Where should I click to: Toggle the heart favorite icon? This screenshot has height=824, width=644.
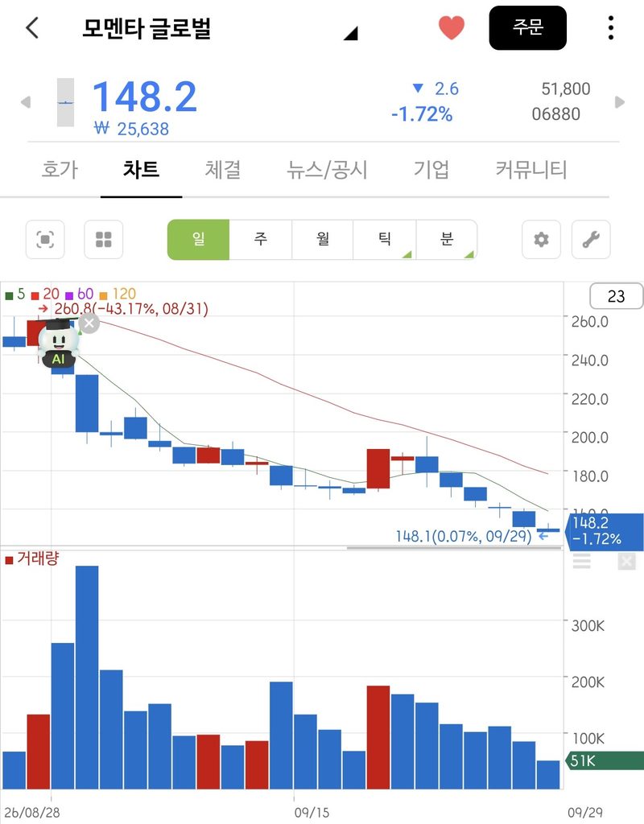tap(451, 27)
